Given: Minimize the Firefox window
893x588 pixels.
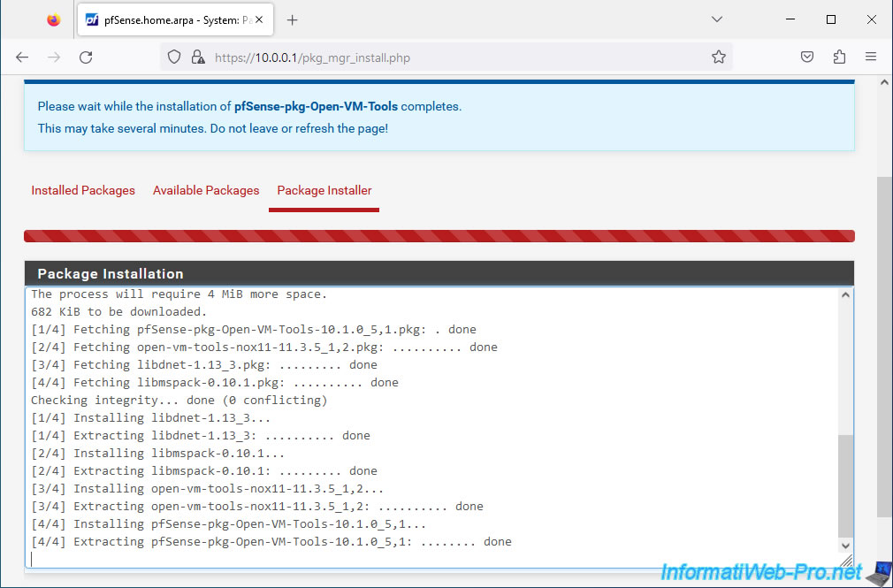Looking at the screenshot, I should pos(790,19).
